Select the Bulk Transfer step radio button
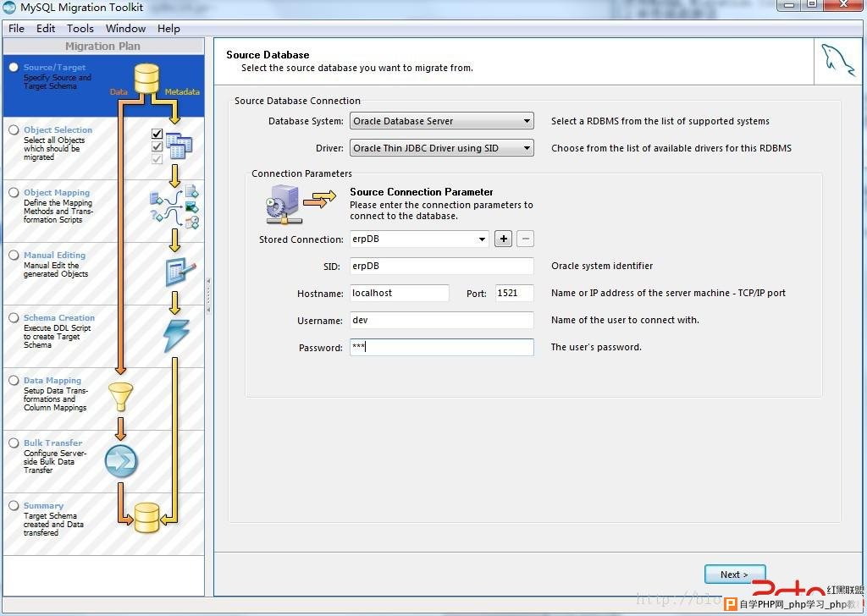 click(14, 443)
